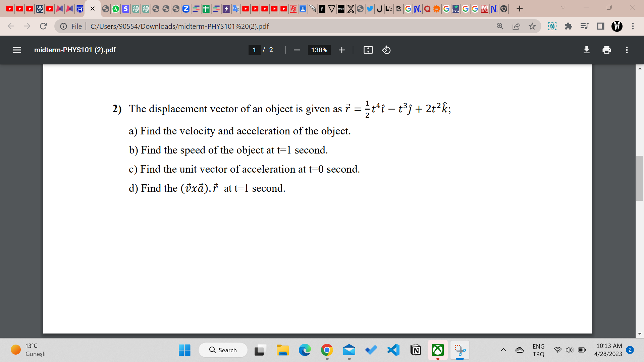Rotate the PDF counterclockwise
Image resolution: width=644 pixels, height=362 pixels.
(386, 50)
